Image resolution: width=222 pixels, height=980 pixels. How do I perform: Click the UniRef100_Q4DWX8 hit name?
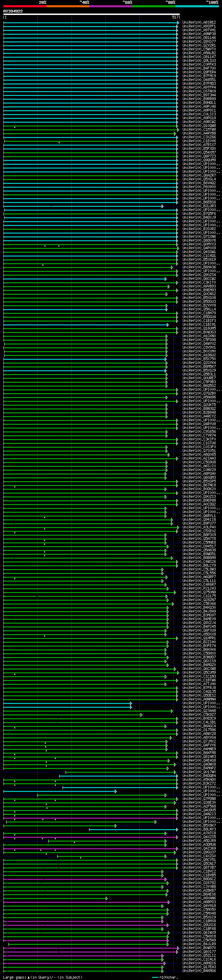(x=199, y=764)
